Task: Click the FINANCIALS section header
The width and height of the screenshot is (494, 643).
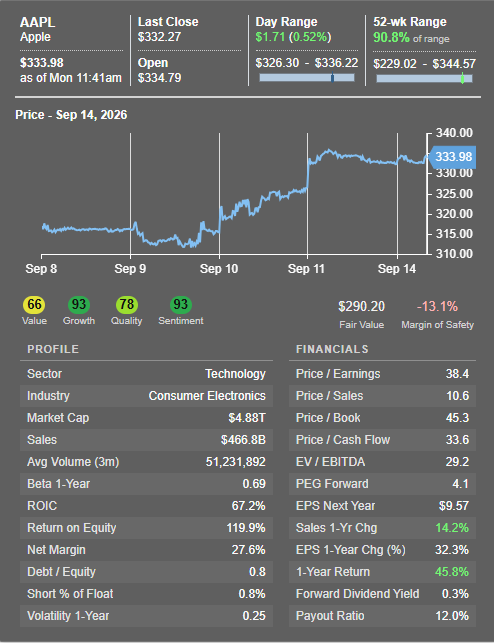Action: tap(332, 349)
